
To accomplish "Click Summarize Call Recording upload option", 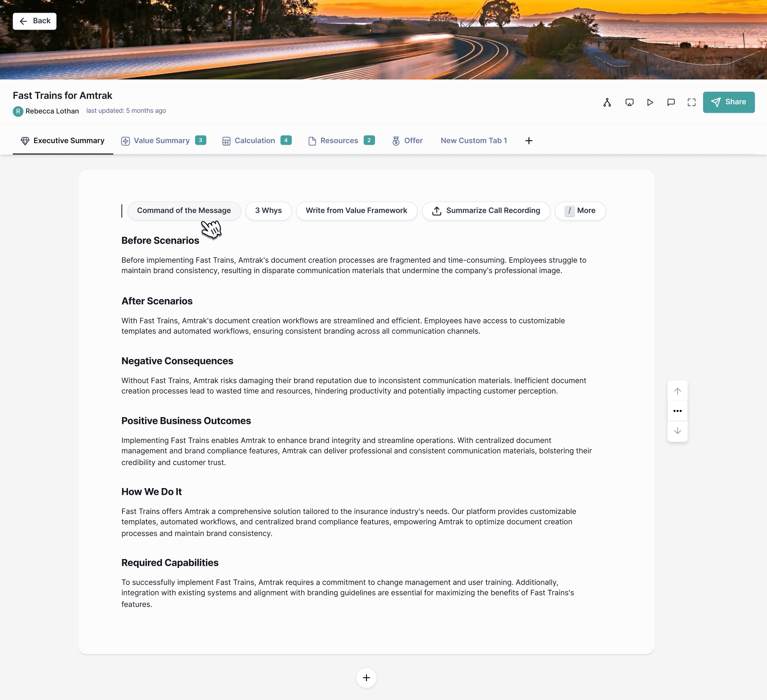I will (x=486, y=211).
